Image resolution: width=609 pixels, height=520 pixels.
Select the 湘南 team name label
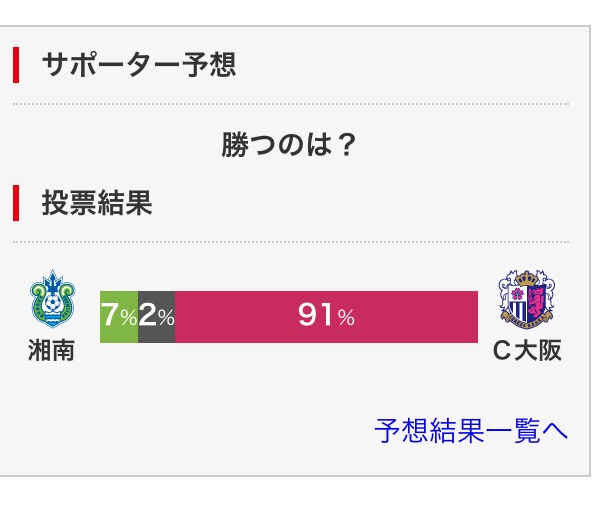(51, 351)
